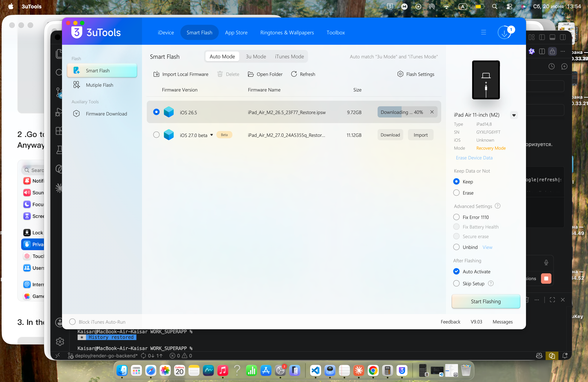Screen dimensions: 588x382
Task: Click the View link beside Unbind
Action: [x=487, y=247]
